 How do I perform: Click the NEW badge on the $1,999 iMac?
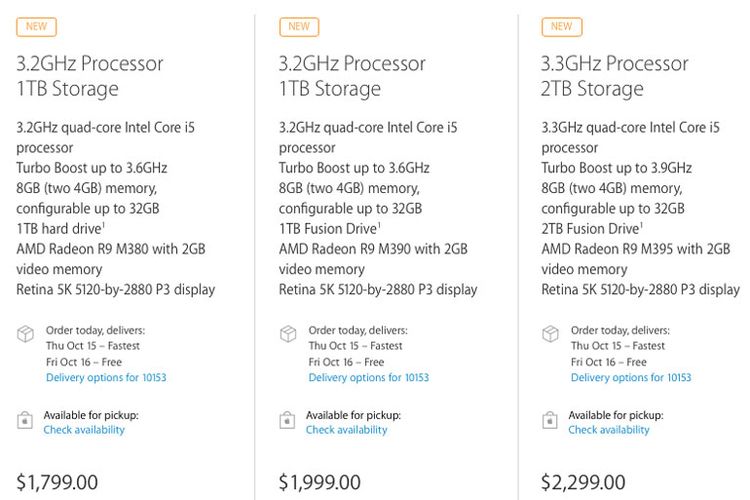tap(299, 27)
